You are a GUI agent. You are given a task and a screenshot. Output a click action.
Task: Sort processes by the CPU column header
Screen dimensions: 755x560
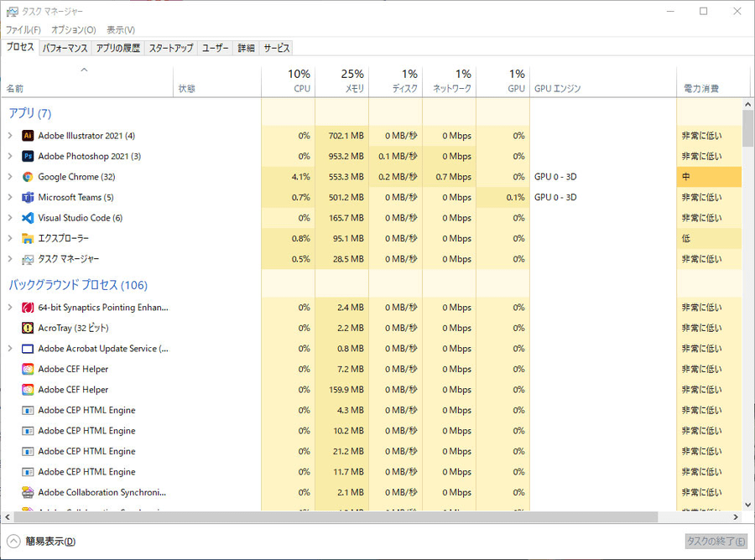[289, 81]
